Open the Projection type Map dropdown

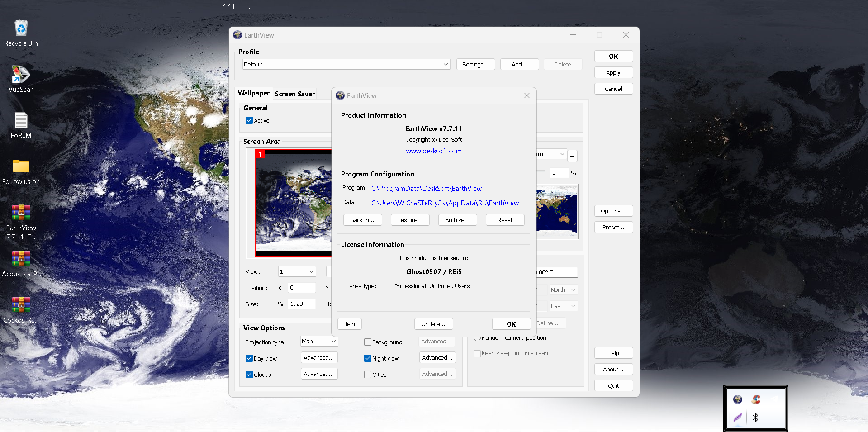319,342
